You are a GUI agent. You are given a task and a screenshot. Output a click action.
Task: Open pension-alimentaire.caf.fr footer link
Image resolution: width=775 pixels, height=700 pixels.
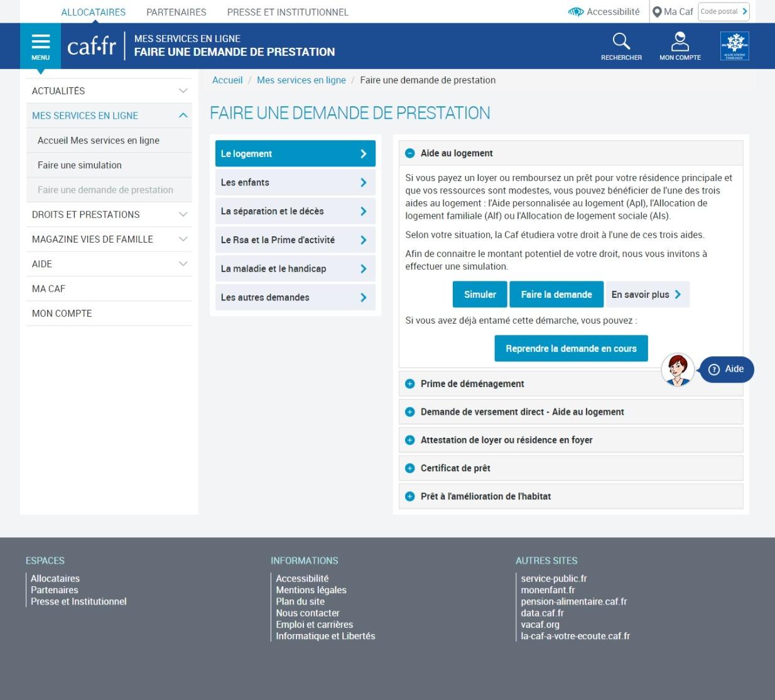click(574, 601)
